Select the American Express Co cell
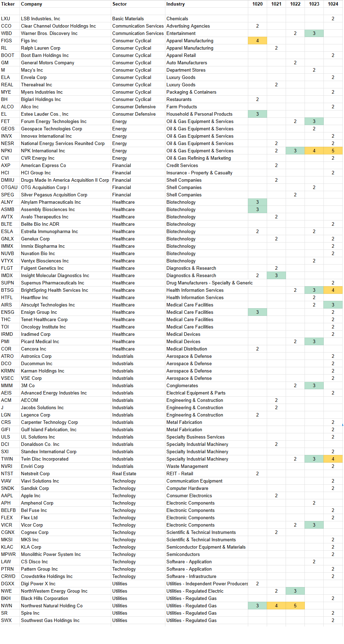This screenshot has width=344, height=644. click(x=65, y=165)
